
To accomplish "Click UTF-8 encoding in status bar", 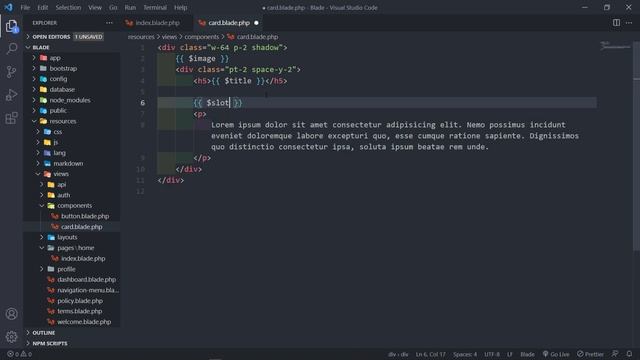I will 492,354.
